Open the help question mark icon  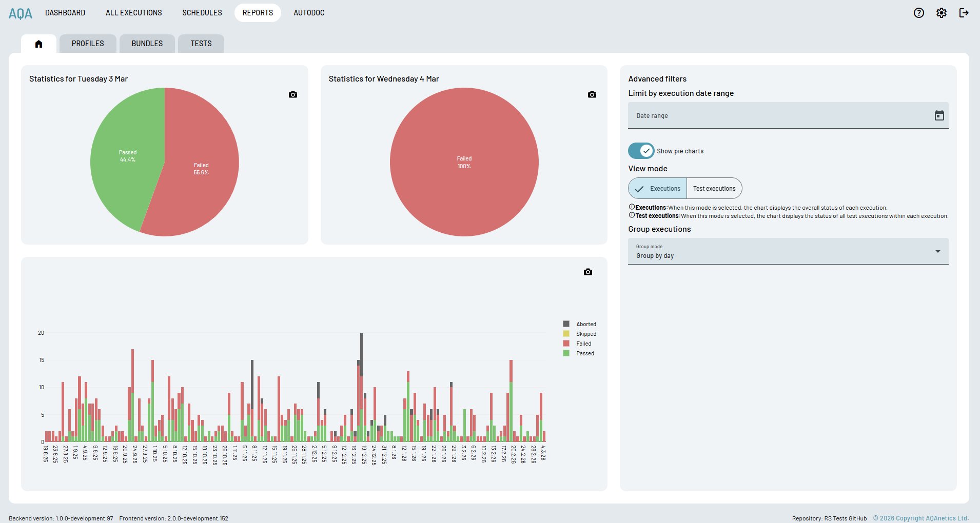918,13
